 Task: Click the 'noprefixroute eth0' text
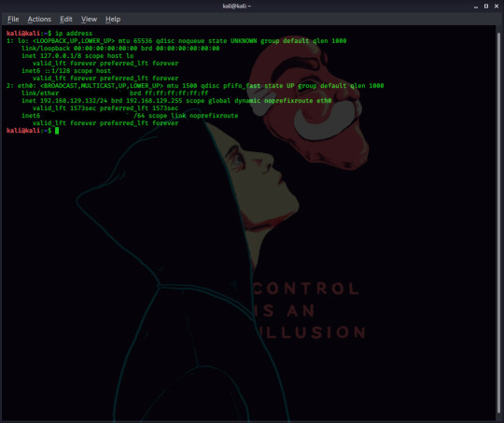click(298, 101)
